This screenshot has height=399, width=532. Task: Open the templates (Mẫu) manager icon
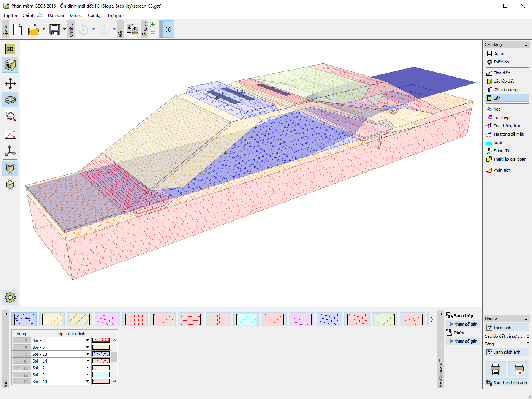[133, 29]
